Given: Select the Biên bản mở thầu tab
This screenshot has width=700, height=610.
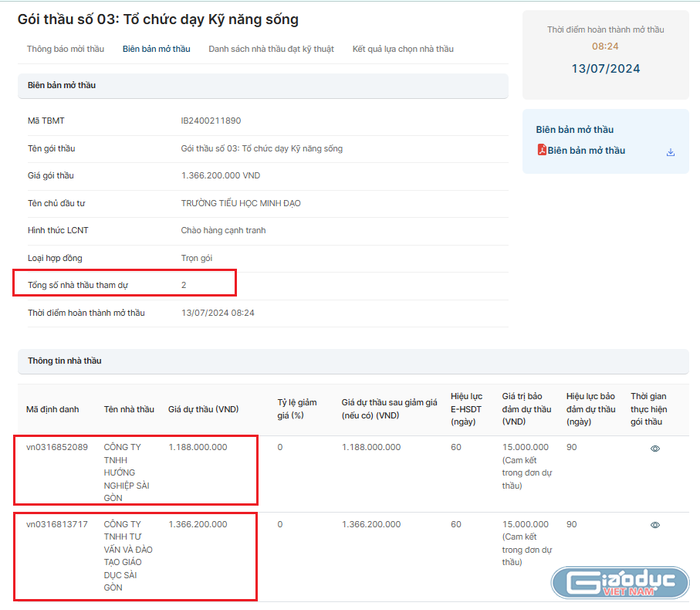Looking at the screenshot, I should pos(156,49).
